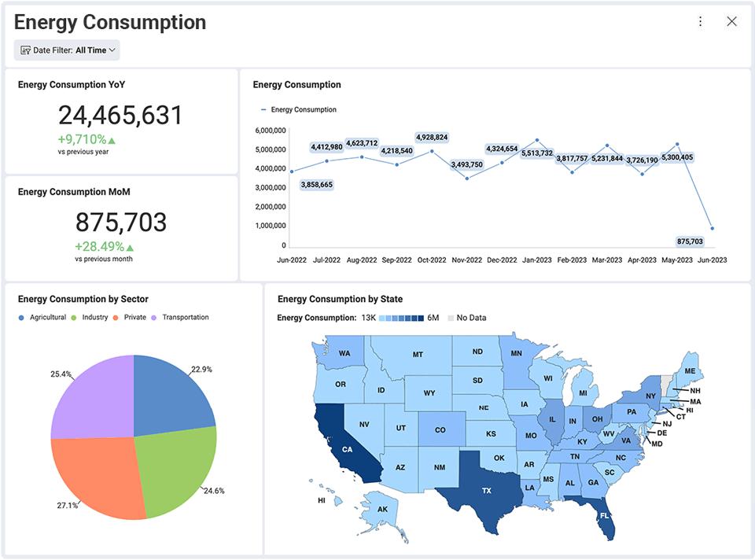Image resolution: width=755 pixels, height=560 pixels.
Task: Click the Energy Consumption line legend marker
Action: (263, 109)
